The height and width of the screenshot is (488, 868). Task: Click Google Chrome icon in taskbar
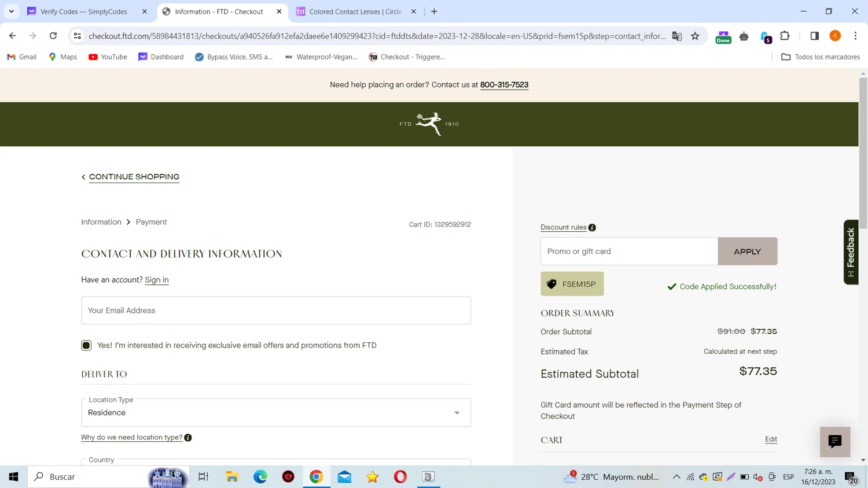(x=317, y=477)
